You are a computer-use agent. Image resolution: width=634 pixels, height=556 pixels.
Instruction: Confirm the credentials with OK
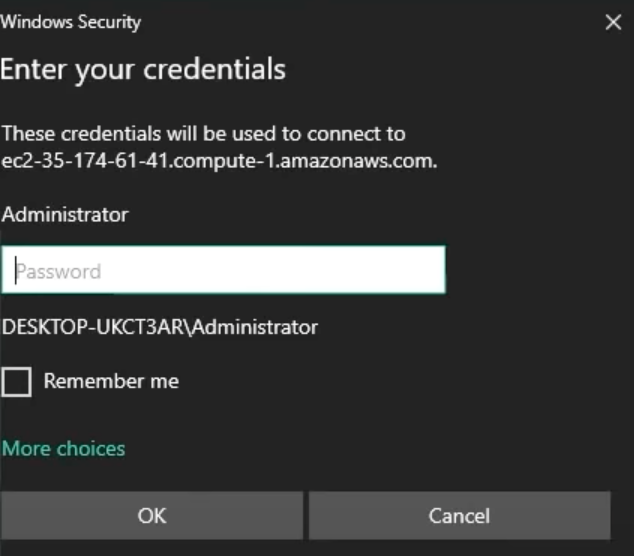pyautogui.click(x=152, y=516)
